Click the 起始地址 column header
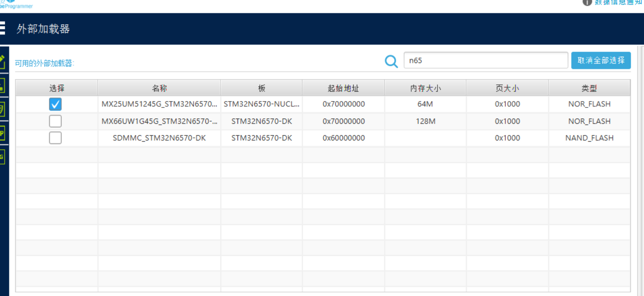The image size is (644, 296). pyautogui.click(x=343, y=88)
